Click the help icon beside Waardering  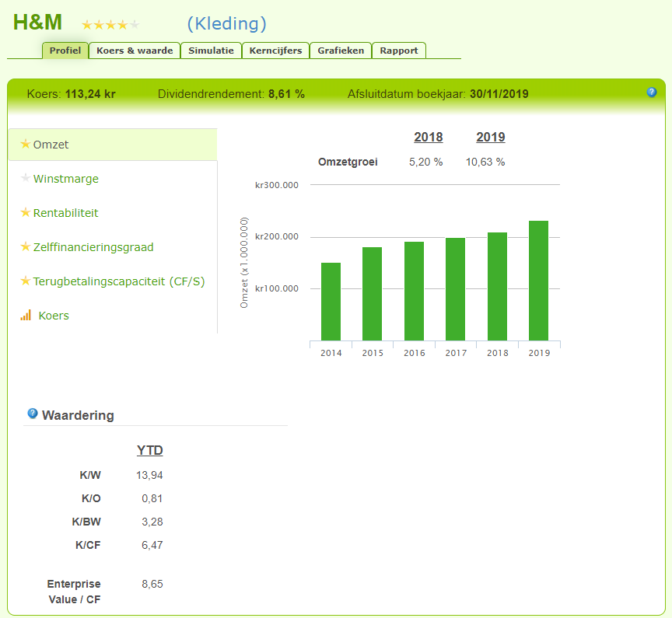[33, 414]
